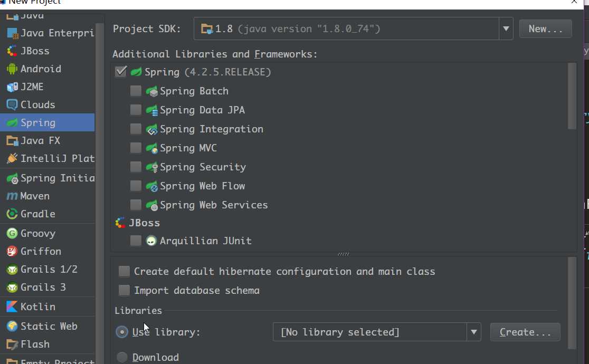This screenshot has width=589, height=364.
Task: Select the Use library radio button
Action: 122,332
